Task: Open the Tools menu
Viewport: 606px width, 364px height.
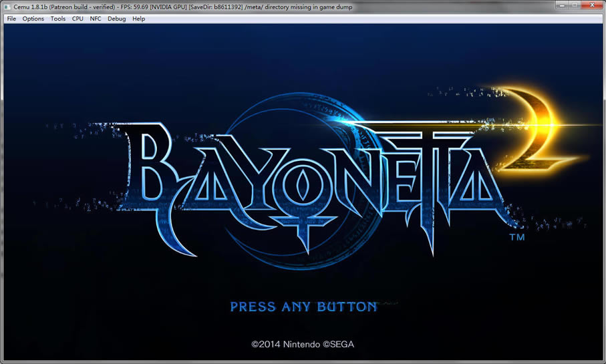Action: (58, 19)
